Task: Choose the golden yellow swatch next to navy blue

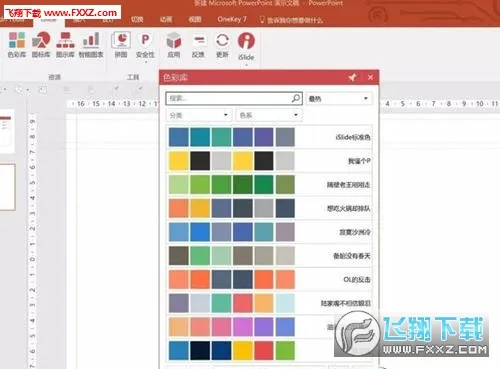Action: 242,350
